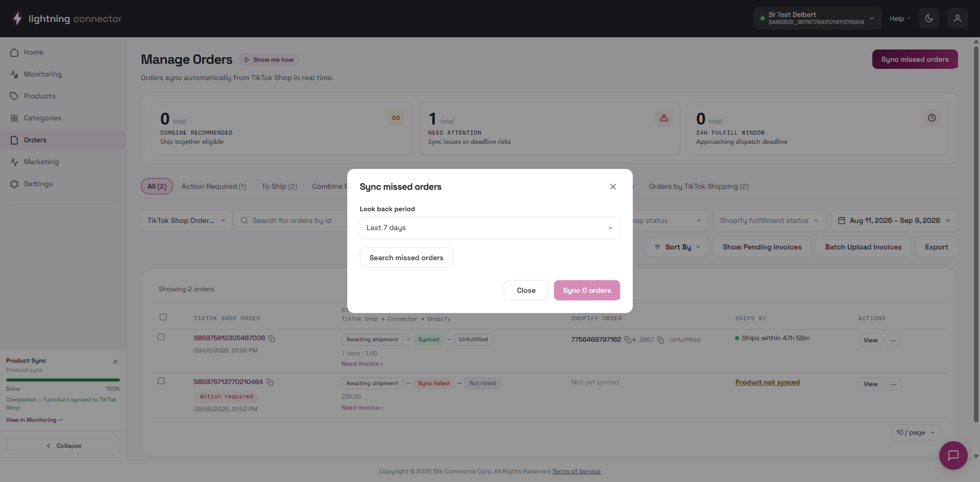Click the Home sidebar icon
The width and height of the screenshot is (980, 482).
tap(14, 53)
